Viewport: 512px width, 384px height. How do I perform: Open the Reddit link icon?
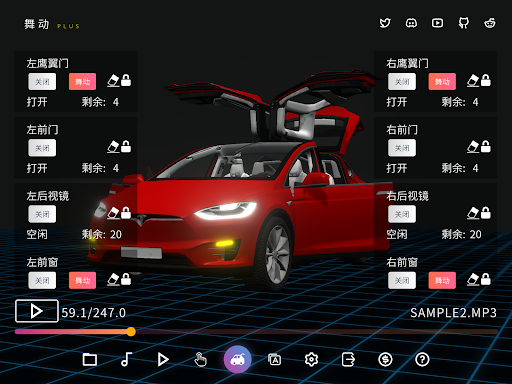[490, 23]
